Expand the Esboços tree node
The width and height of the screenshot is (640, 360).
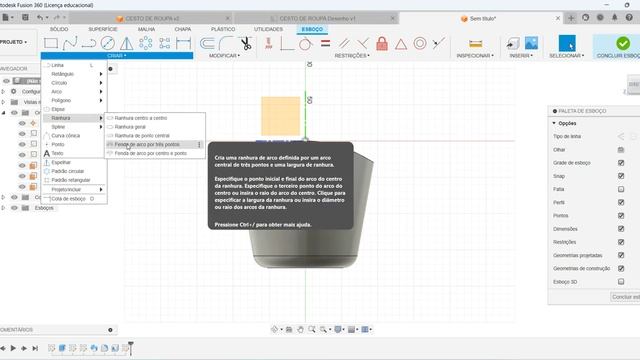click(3, 208)
